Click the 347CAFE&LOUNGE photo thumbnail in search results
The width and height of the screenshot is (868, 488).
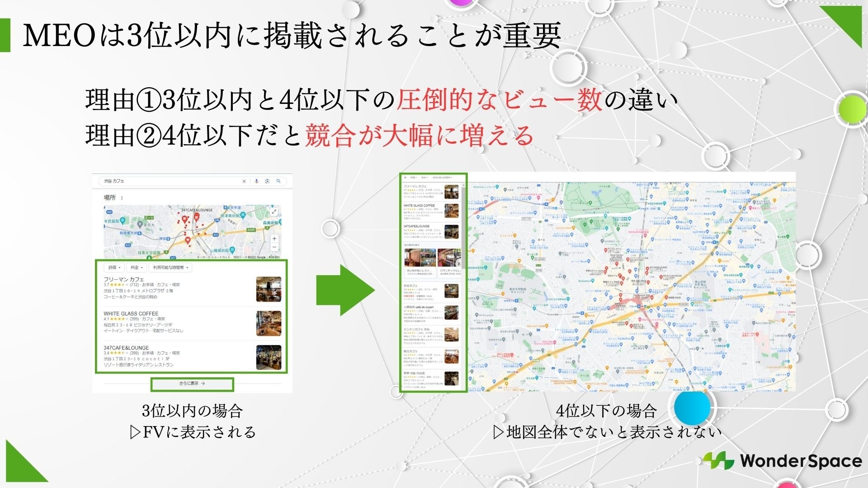point(269,357)
